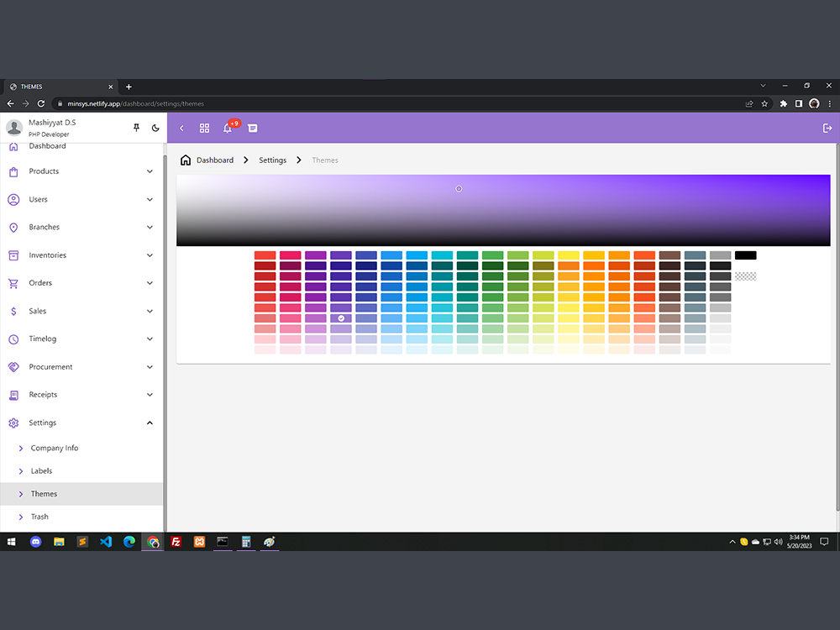Click the Products bag icon in sidebar

tap(14, 172)
